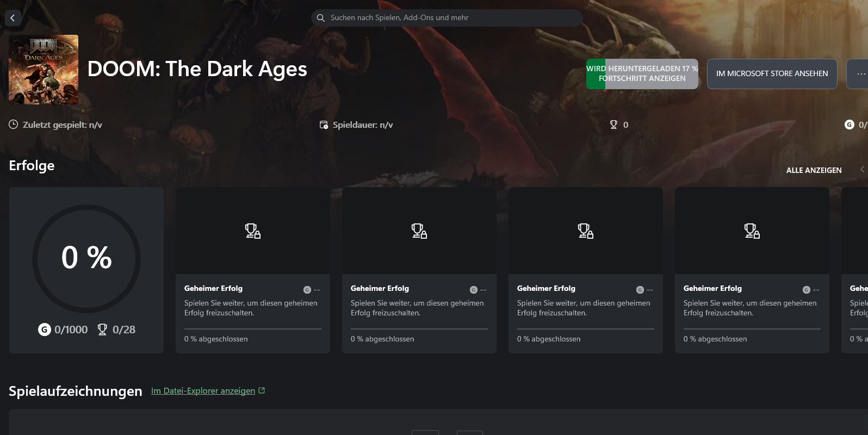
Task: Open the game in the Microsoft Store
Action: click(x=772, y=74)
